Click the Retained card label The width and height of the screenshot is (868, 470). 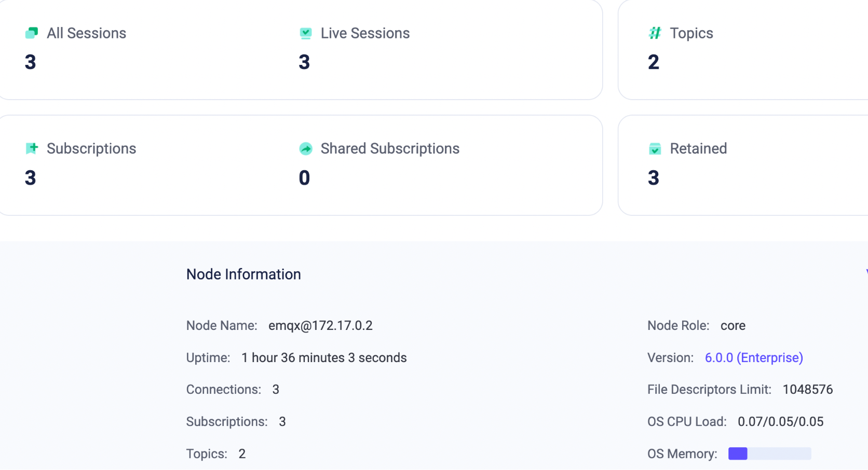[698, 149]
